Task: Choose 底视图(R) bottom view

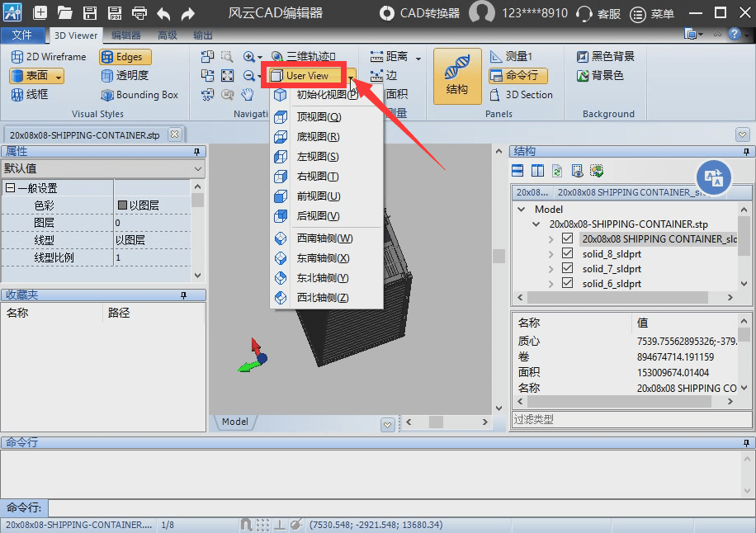Action: [x=327, y=137]
